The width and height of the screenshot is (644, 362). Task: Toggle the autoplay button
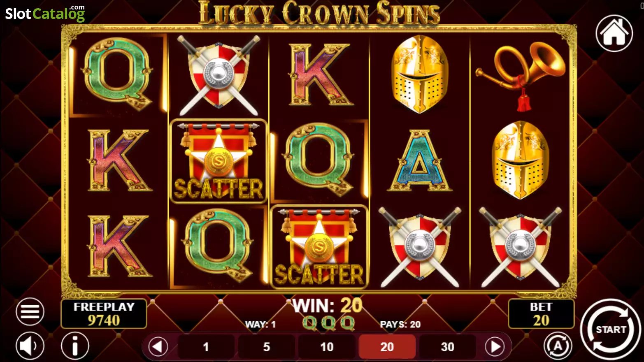pyautogui.click(x=558, y=346)
